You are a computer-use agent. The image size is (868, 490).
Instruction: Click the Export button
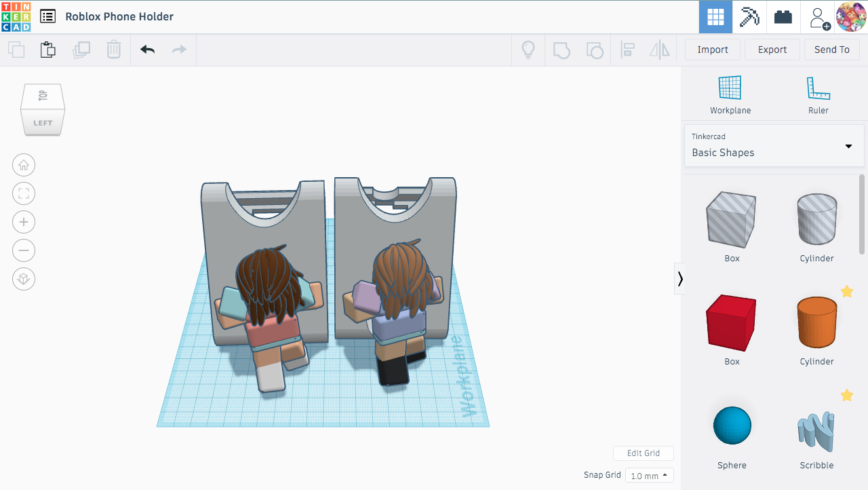[x=772, y=50]
